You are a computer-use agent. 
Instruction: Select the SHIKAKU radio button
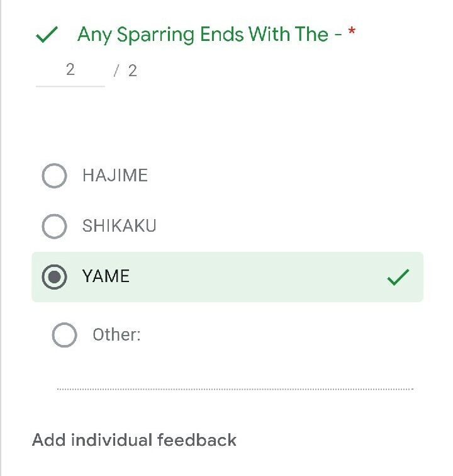coord(54,226)
